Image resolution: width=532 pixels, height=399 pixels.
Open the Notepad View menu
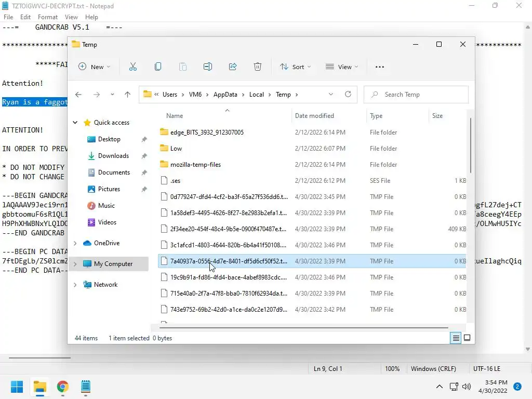tap(71, 17)
